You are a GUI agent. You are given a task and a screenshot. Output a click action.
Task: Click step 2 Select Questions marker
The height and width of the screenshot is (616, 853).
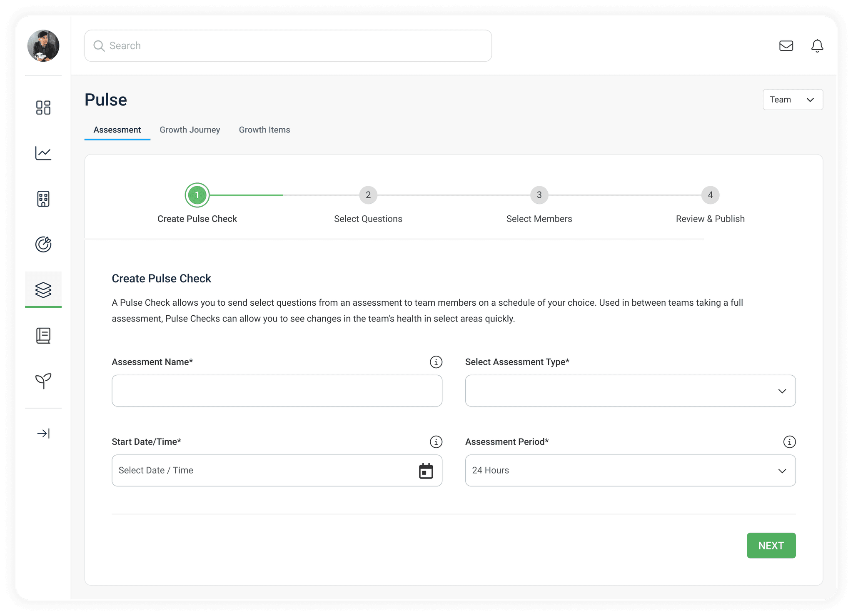tap(368, 195)
